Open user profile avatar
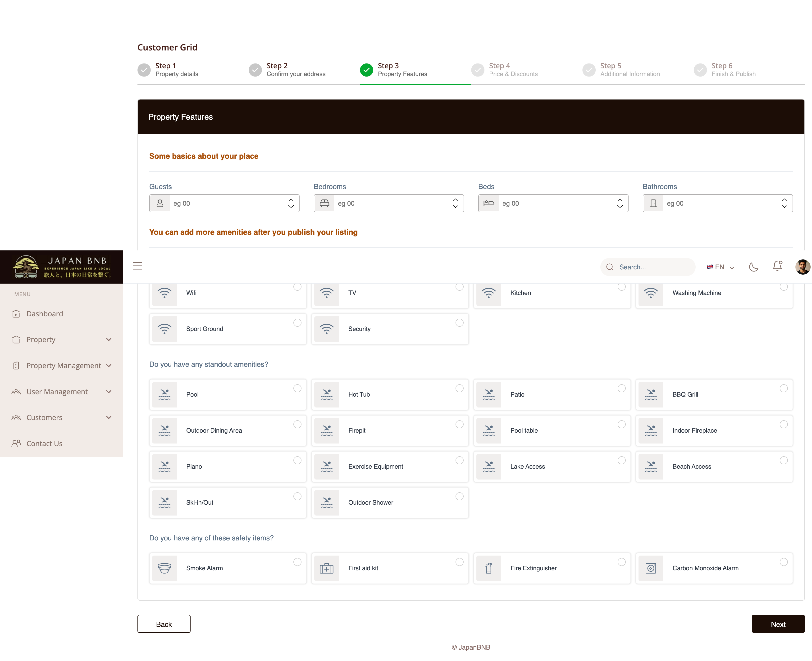Screen dimensions: 812x661 803,267
